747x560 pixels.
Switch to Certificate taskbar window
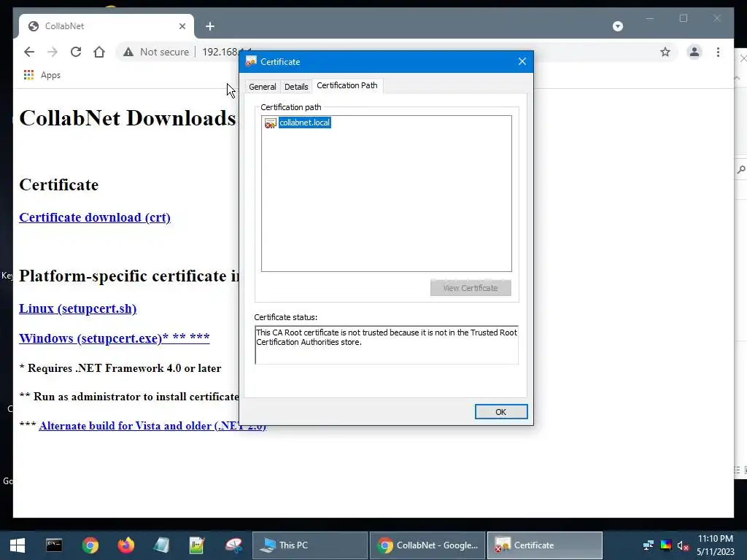(544, 545)
